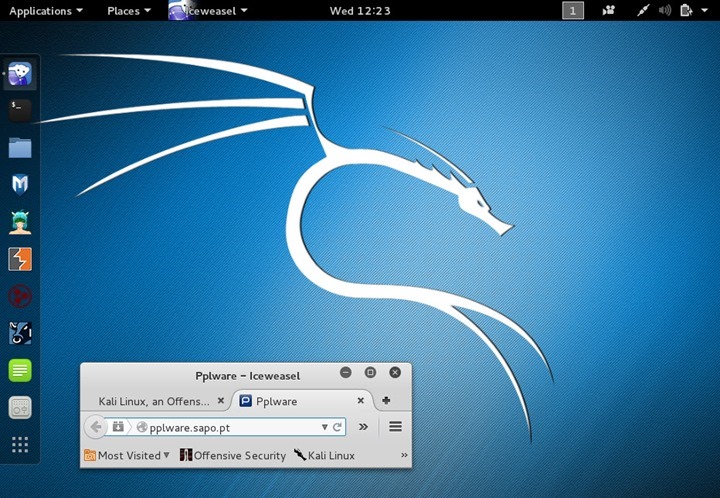Launch Metasploit from the dock
Image resolution: width=720 pixels, height=498 pixels.
(x=20, y=185)
